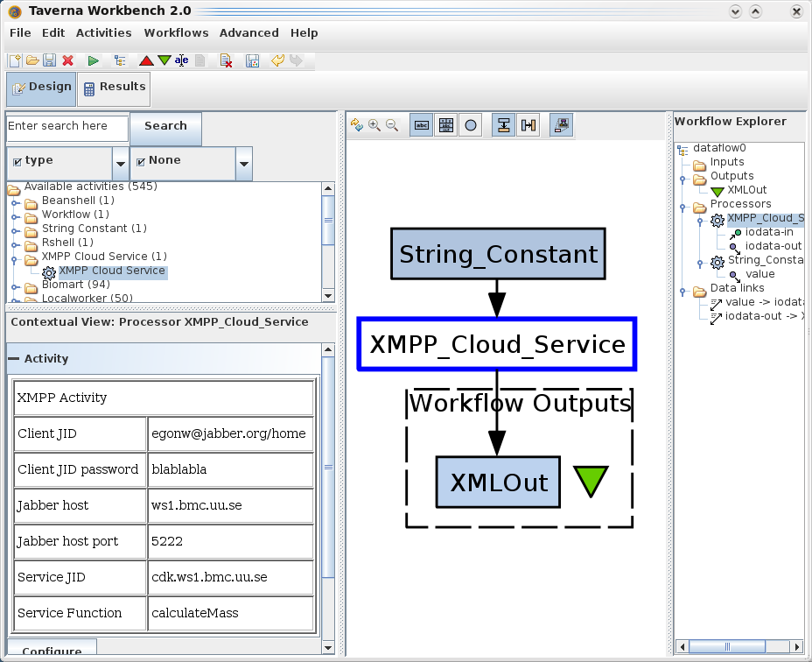
Task: Click the floppy disk save workflow icon
Action: coord(50,60)
